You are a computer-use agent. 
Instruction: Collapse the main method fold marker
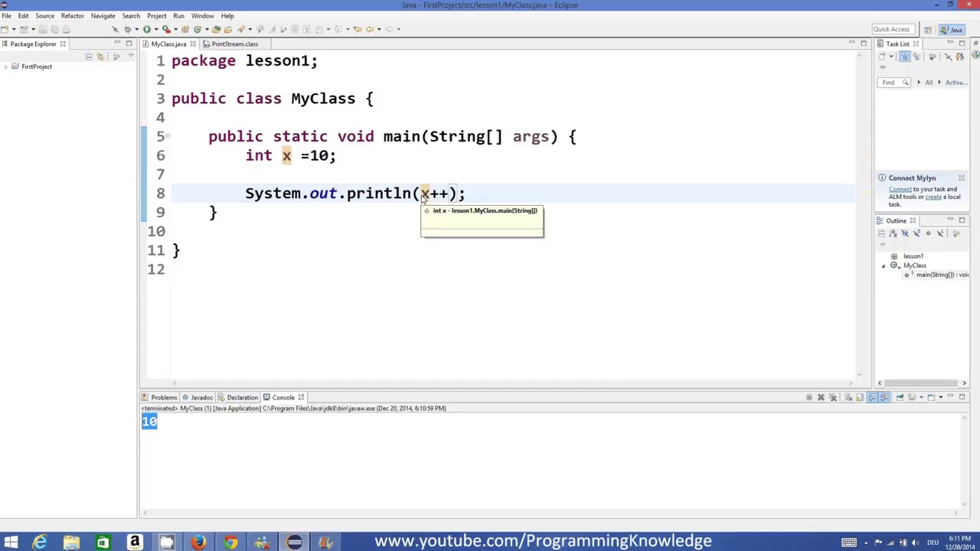pos(168,136)
